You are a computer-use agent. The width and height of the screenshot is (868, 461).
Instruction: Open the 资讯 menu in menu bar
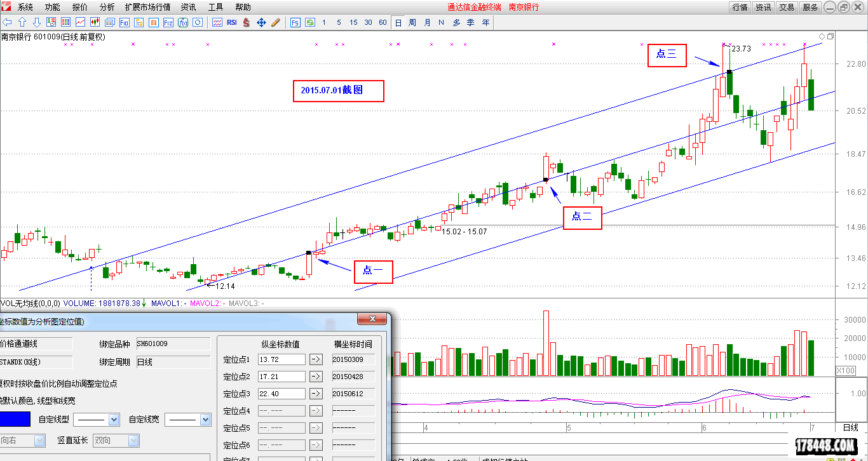(188, 7)
